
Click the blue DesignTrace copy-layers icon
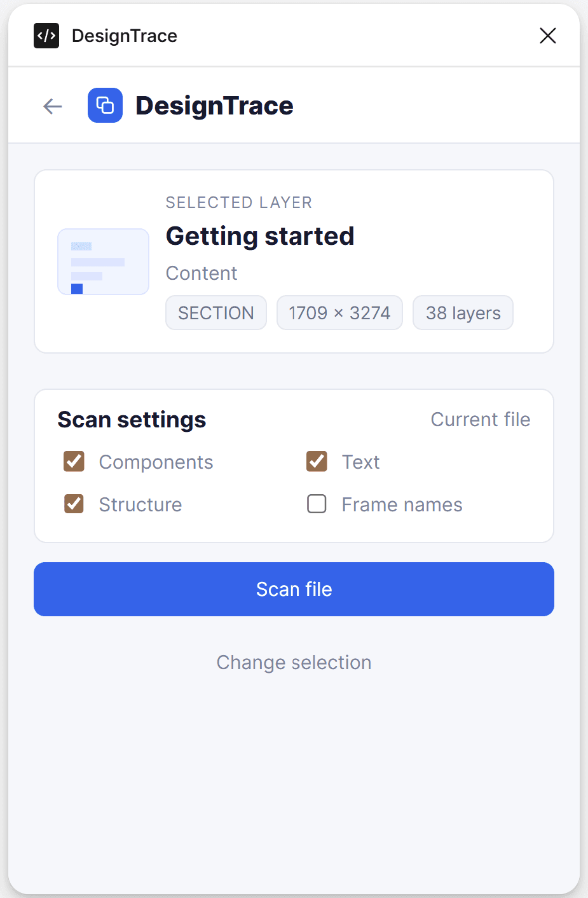click(x=105, y=106)
